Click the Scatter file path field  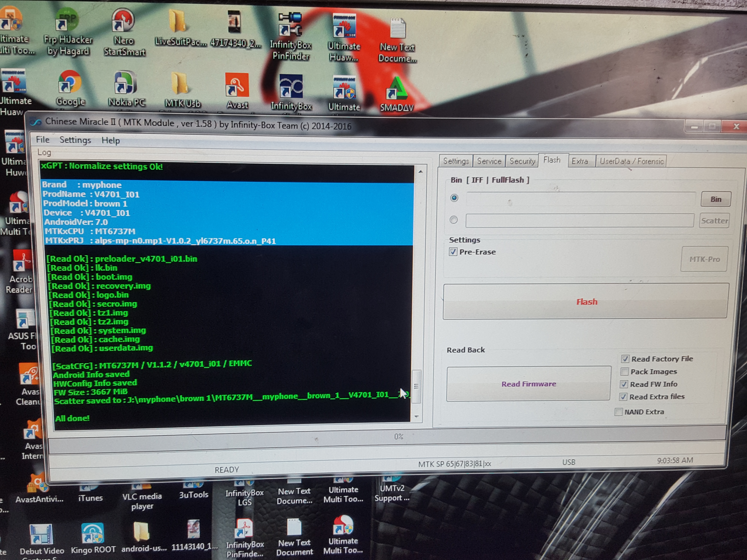[x=580, y=220]
